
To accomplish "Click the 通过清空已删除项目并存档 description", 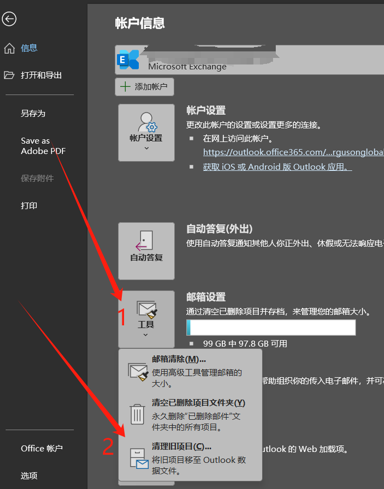I will click(x=278, y=312).
